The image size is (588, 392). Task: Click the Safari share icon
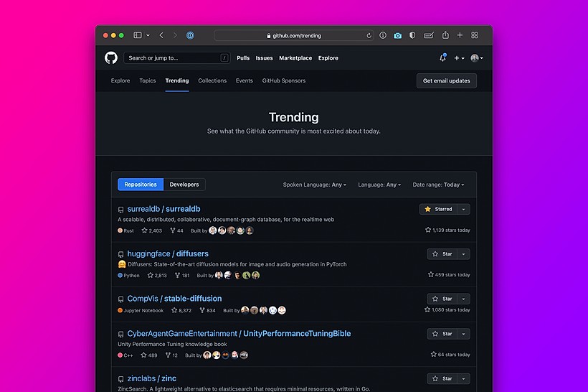pyautogui.click(x=445, y=35)
